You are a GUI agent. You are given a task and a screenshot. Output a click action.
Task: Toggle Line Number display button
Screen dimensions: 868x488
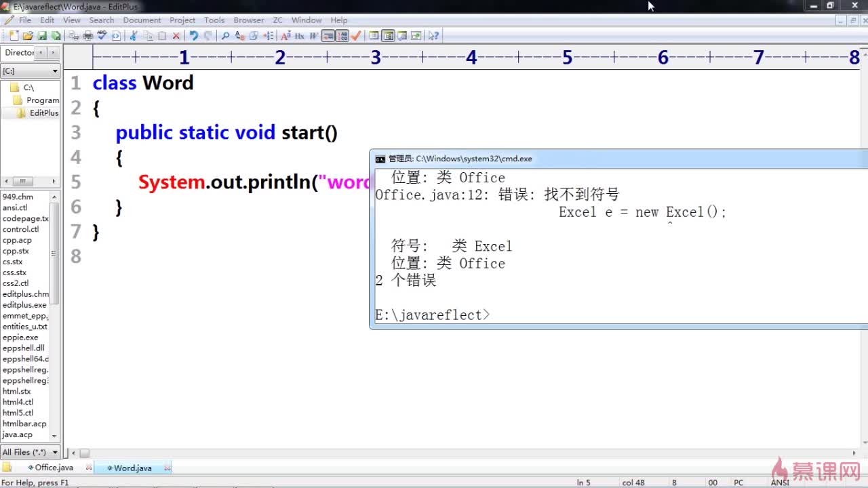(343, 35)
